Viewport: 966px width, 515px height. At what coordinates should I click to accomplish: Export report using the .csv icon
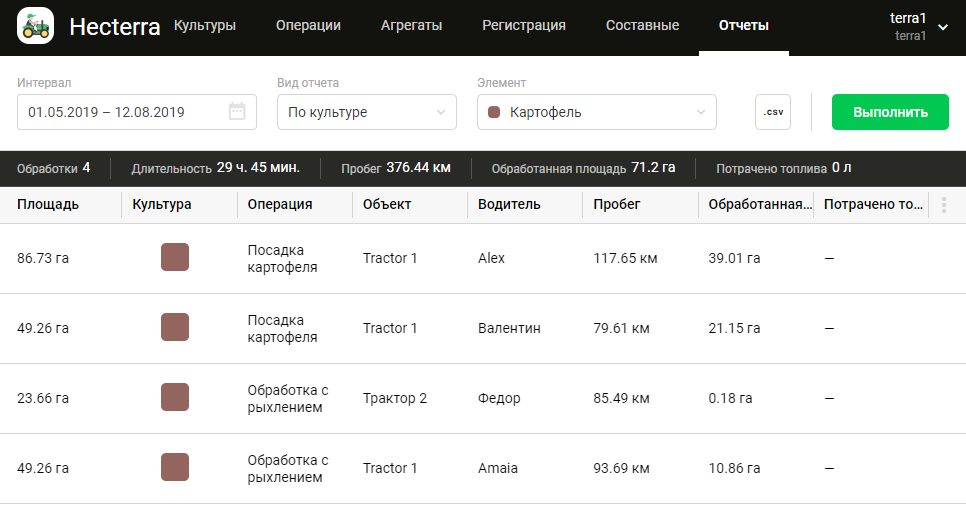(x=773, y=112)
